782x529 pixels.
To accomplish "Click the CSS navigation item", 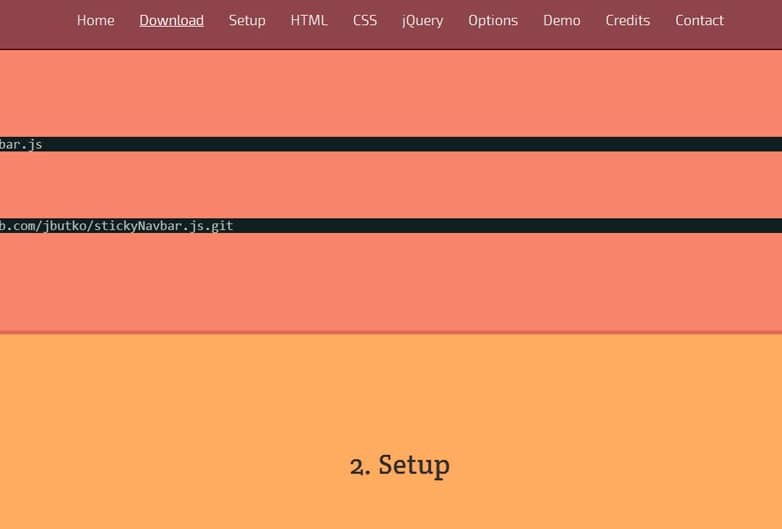I will tap(365, 20).
